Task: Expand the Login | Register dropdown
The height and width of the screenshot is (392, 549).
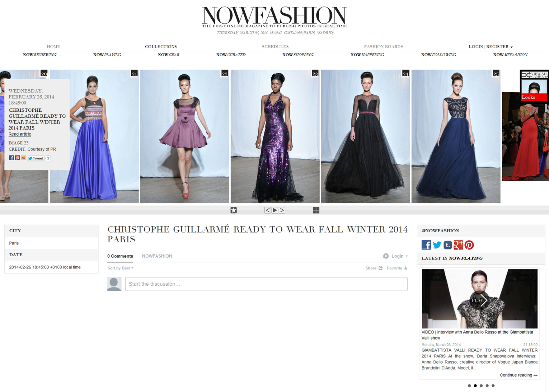Action: 491,47
